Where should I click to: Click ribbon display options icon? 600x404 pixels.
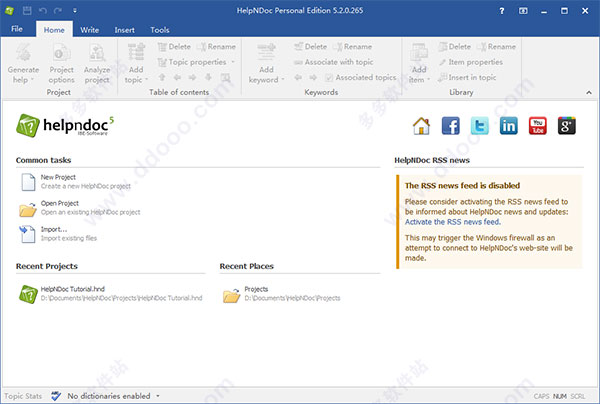point(523,11)
